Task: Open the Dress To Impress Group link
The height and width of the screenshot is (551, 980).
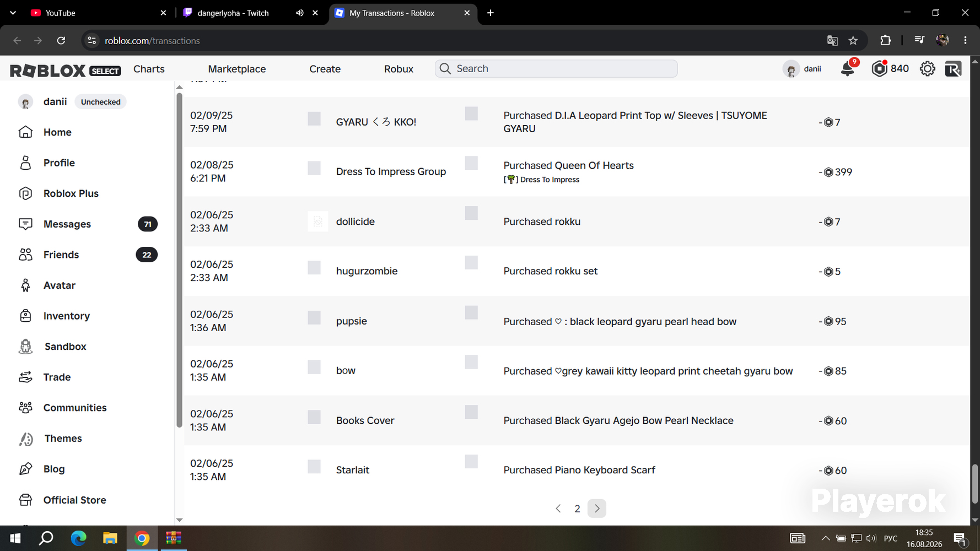Action: pos(391,171)
